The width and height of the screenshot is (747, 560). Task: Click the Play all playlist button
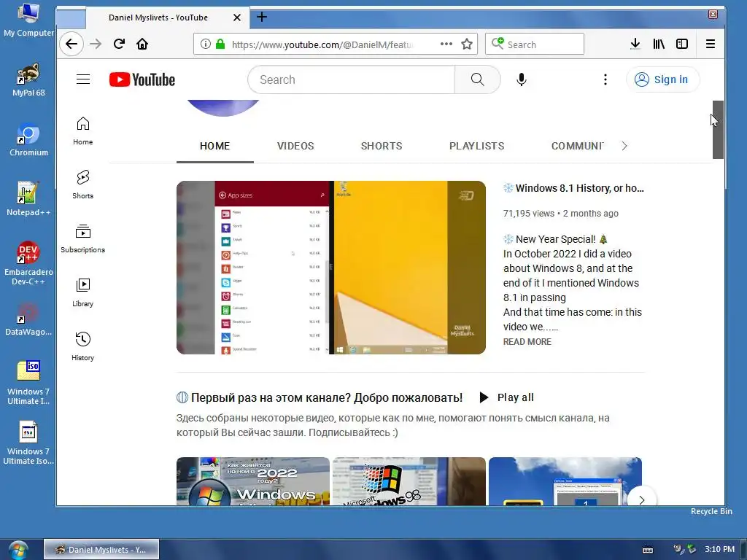tap(506, 397)
